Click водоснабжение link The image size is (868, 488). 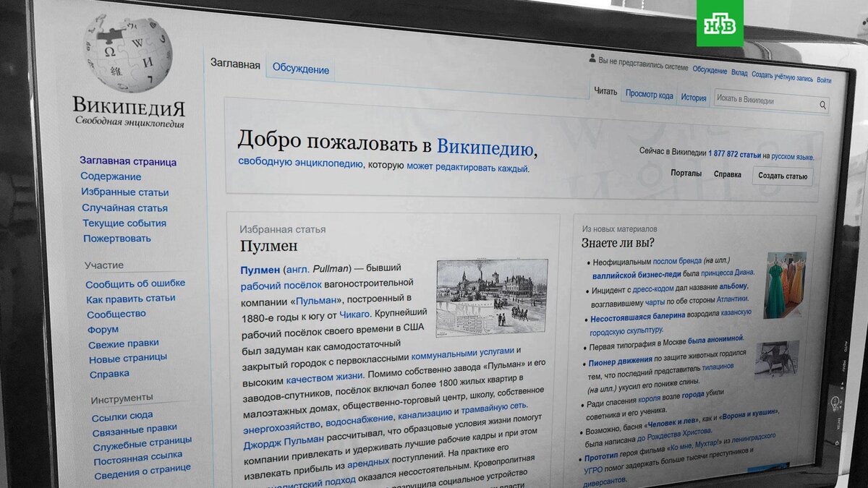click(x=359, y=419)
